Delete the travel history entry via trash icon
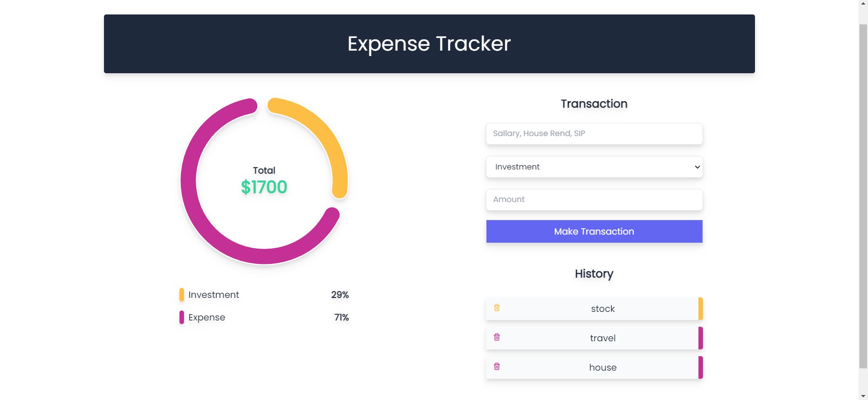This screenshot has height=400, width=868. (497, 337)
